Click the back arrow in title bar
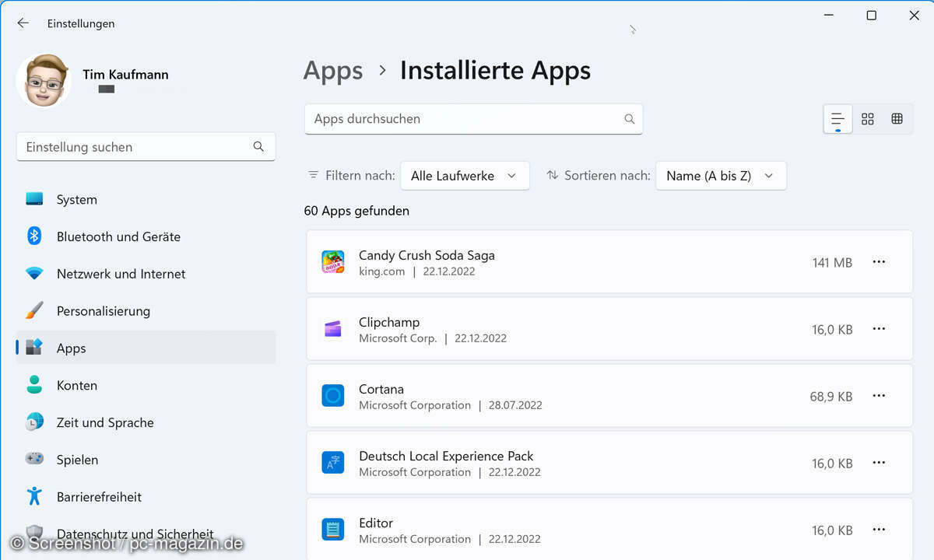The height and width of the screenshot is (560, 934). 23,23
